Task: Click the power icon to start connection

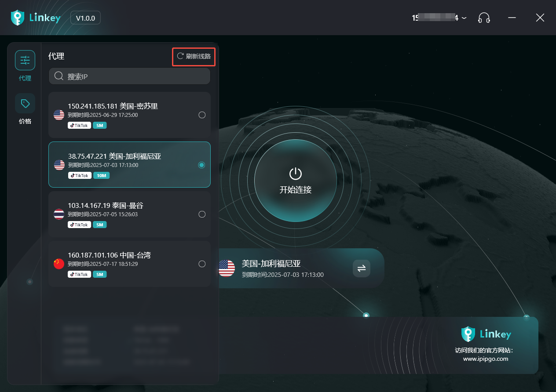Action: pos(295,174)
